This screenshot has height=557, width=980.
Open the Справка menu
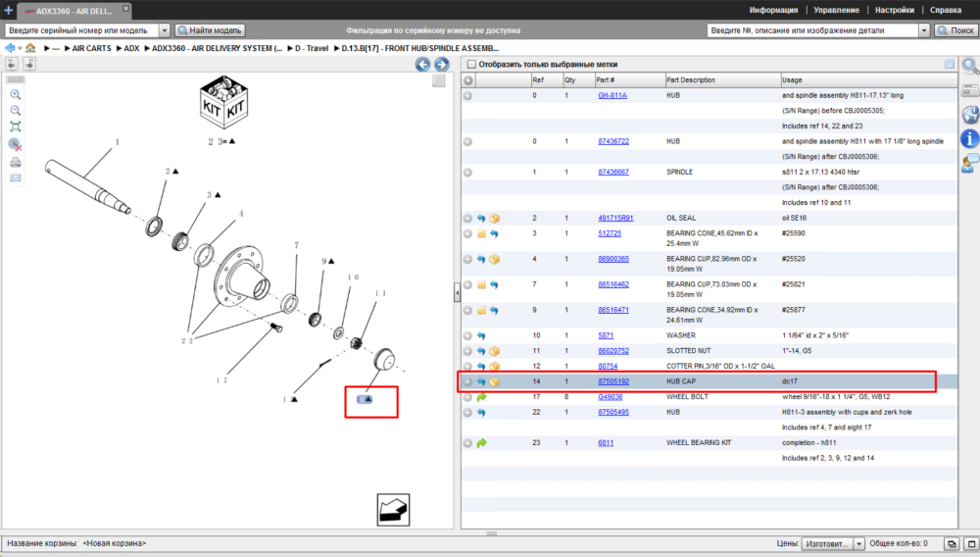point(945,10)
